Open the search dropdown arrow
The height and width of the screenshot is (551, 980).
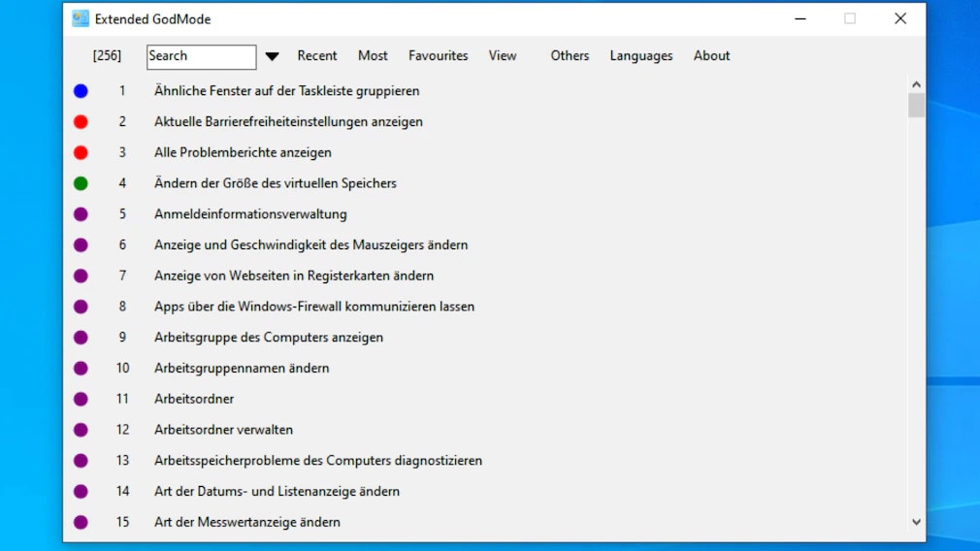[x=272, y=56]
